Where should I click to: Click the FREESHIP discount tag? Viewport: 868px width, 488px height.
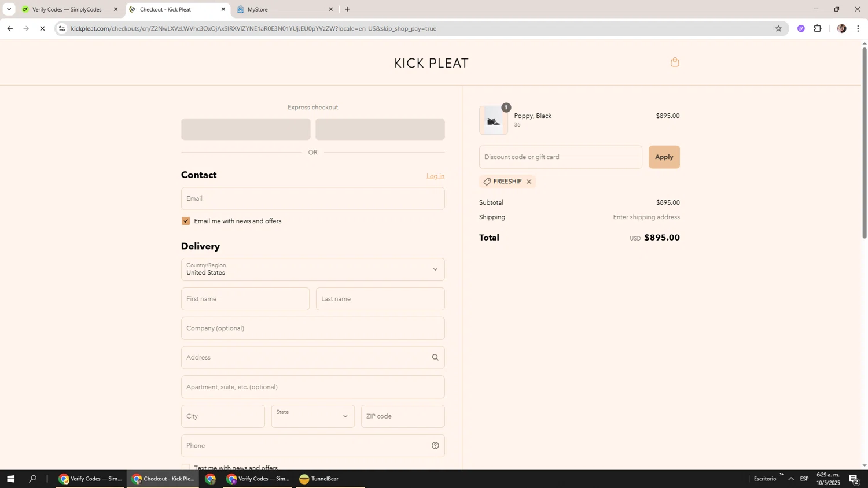507,182
